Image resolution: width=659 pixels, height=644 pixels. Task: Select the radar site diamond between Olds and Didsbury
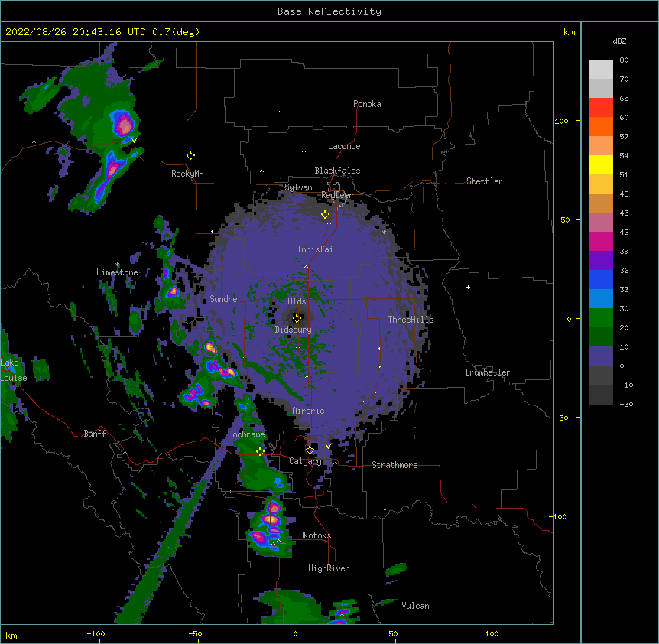(297, 318)
